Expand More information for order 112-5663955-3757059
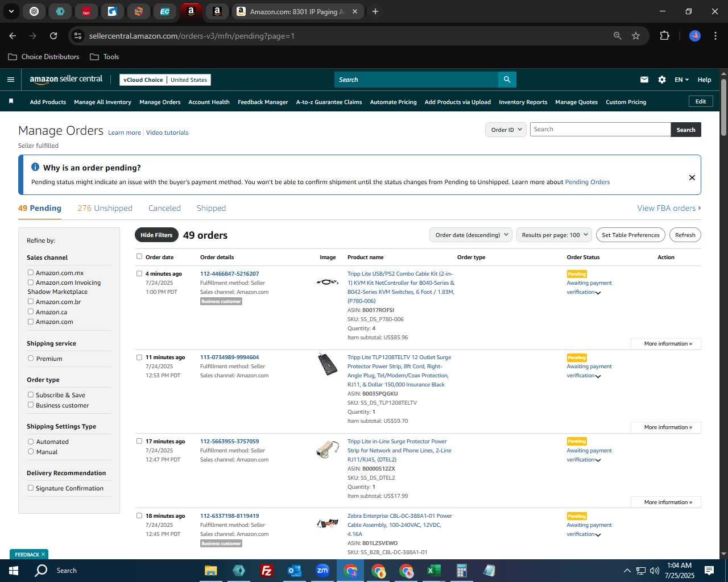Image resolution: width=728 pixels, height=582 pixels. (665, 502)
